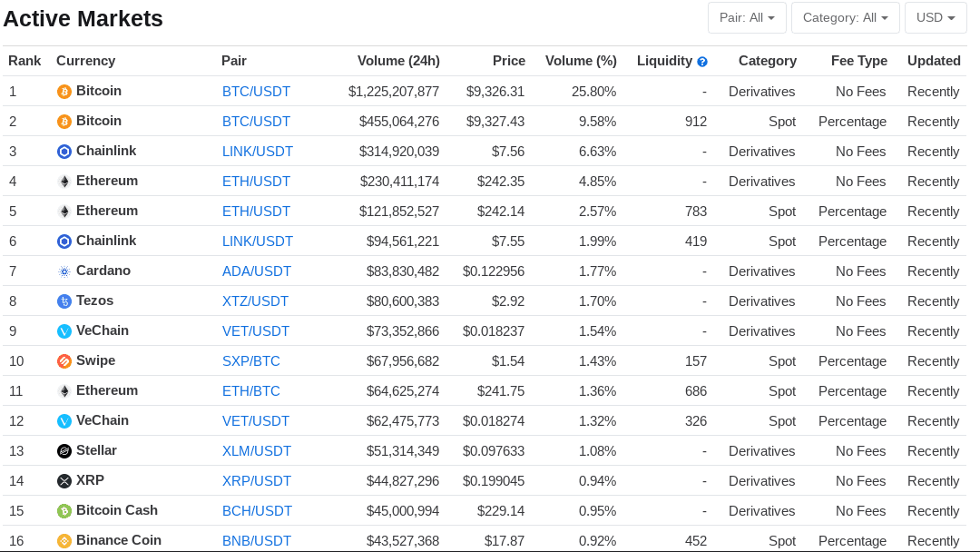
Task: Follow the VET/USDT link in rank 12 row
Action: (256, 421)
